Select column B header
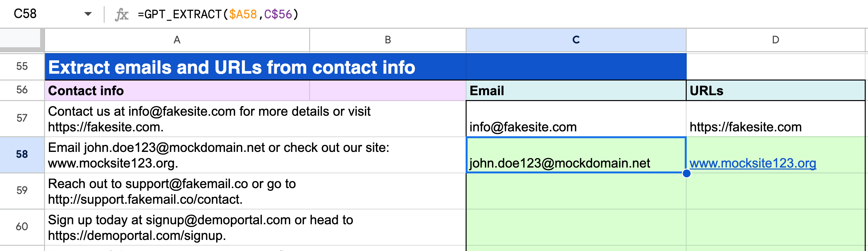This screenshot has height=251, width=868. point(387,40)
